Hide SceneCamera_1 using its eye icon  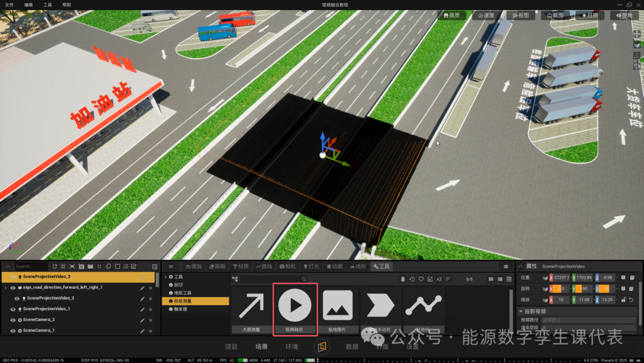coord(13,331)
